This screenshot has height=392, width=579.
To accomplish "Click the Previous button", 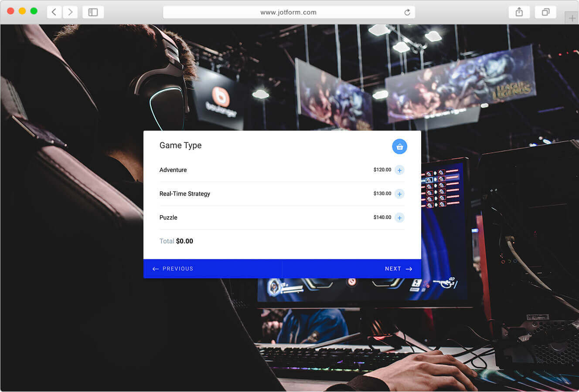I will point(213,269).
